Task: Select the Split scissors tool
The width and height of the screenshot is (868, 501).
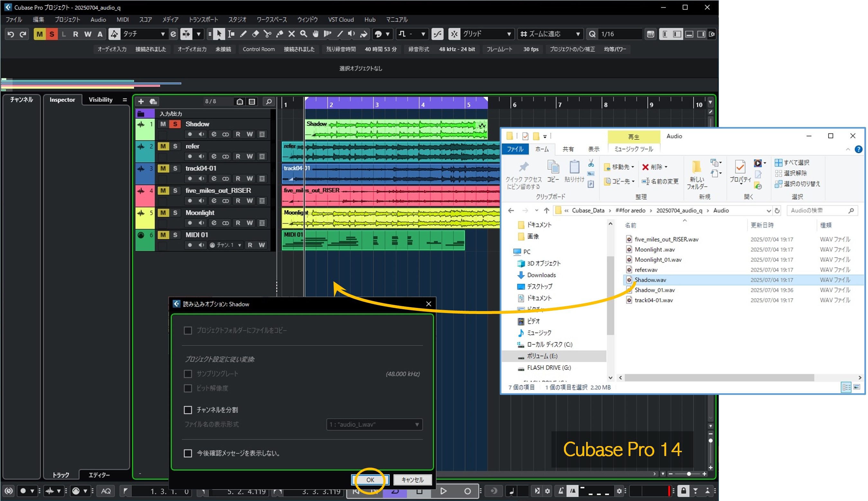Action: click(x=267, y=34)
